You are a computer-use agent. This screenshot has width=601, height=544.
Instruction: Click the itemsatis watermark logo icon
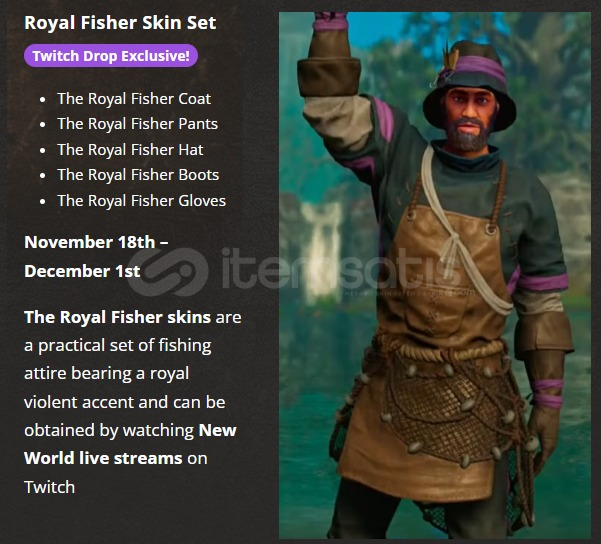[x=168, y=271]
